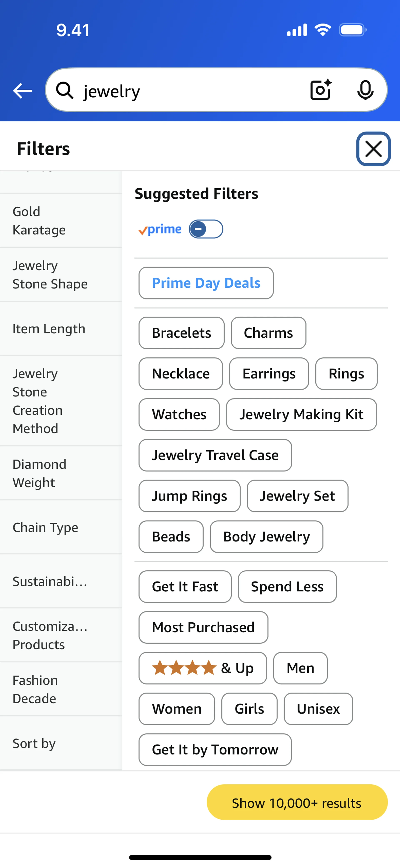Select the Chain Type filter category
The image size is (400, 868).
(x=61, y=527)
